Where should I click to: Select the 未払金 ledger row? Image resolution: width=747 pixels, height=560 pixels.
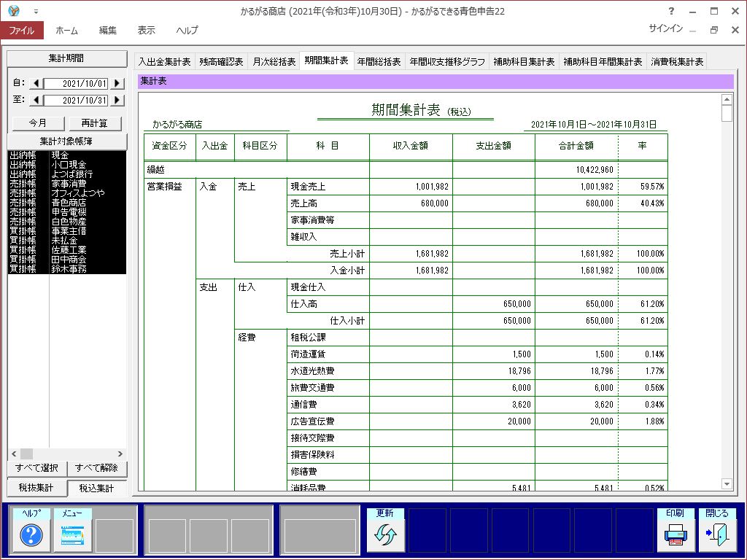click(x=67, y=241)
